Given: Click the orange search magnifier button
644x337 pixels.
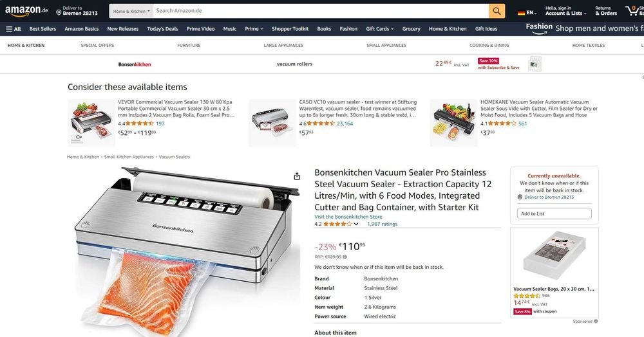Looking at the screenshot, I should (x=497, y=11).
